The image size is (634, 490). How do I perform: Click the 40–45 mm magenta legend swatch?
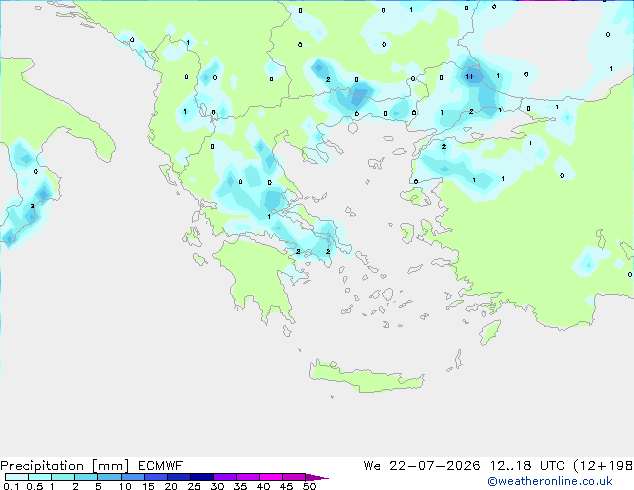click(x=271, y=477)
